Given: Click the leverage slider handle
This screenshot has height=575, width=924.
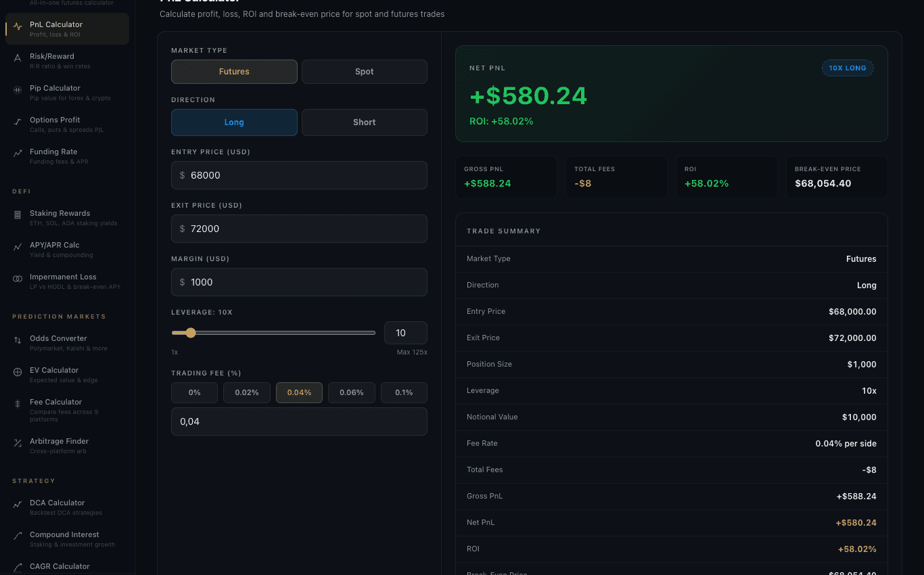Looking at the screenshot, I should [191, 333].
